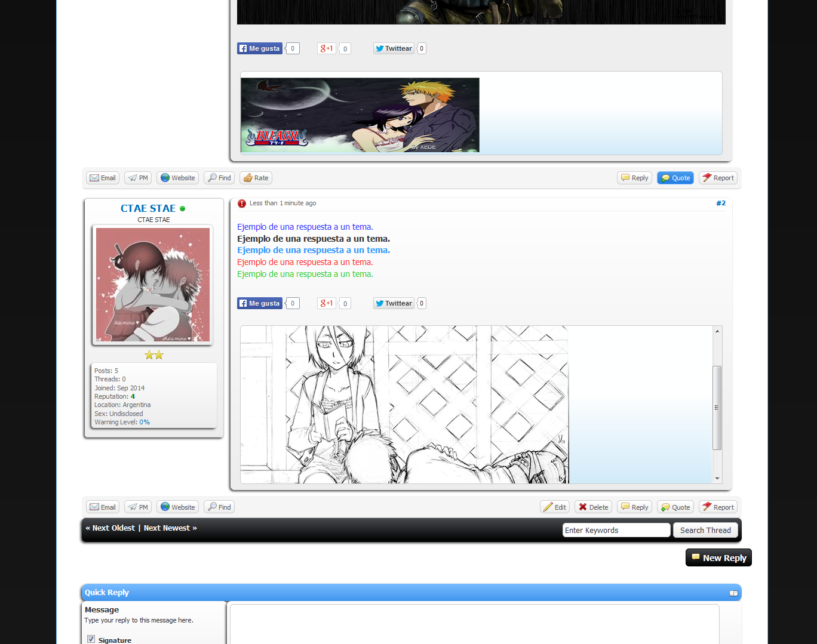Click the Search Thread button

(x=705, y=531)
